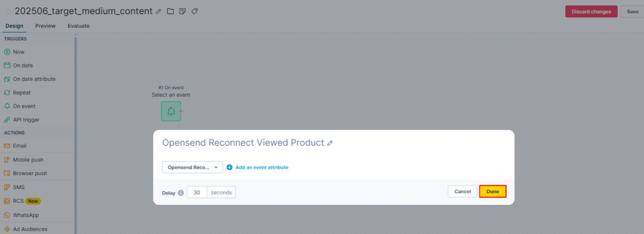Switch to the Preview tab
Viewport: 644px width, 234px height.
coord(45,26)
